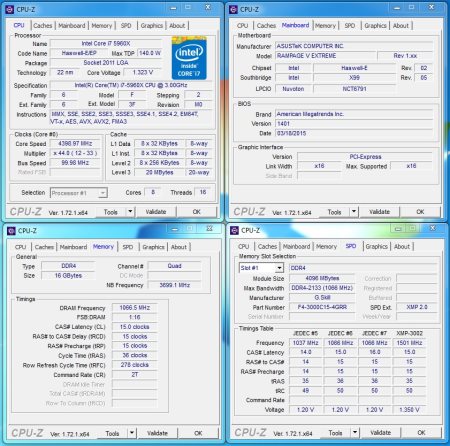Click the Tools button in the SPD window

pos(335,433)
